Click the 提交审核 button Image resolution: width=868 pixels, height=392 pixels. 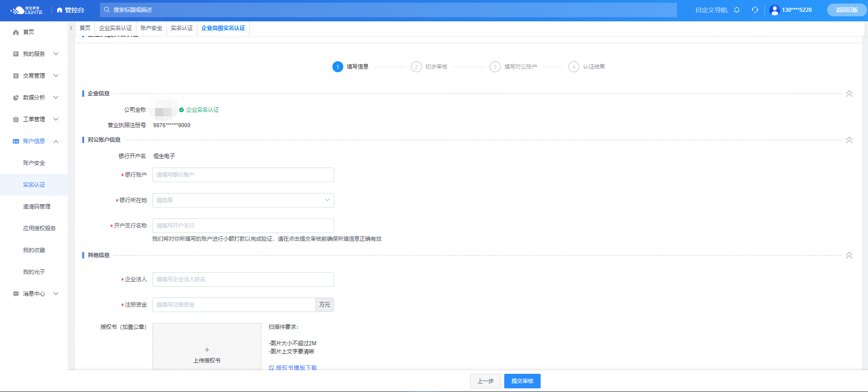pos(522,381)
